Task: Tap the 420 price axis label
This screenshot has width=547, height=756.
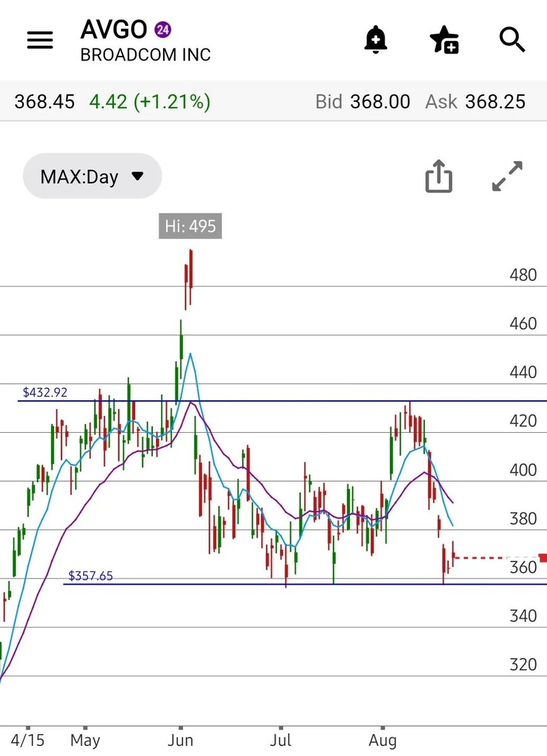Action: 523,421
